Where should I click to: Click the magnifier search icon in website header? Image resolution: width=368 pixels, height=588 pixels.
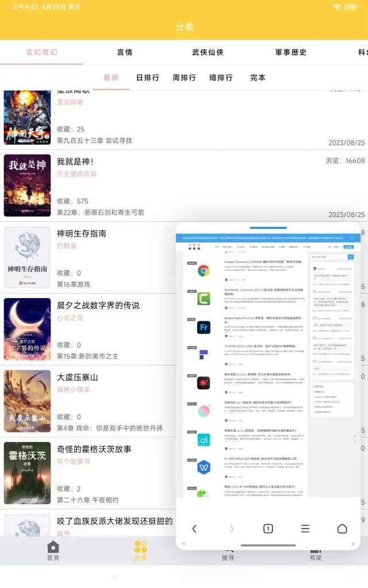coord(329,247)
